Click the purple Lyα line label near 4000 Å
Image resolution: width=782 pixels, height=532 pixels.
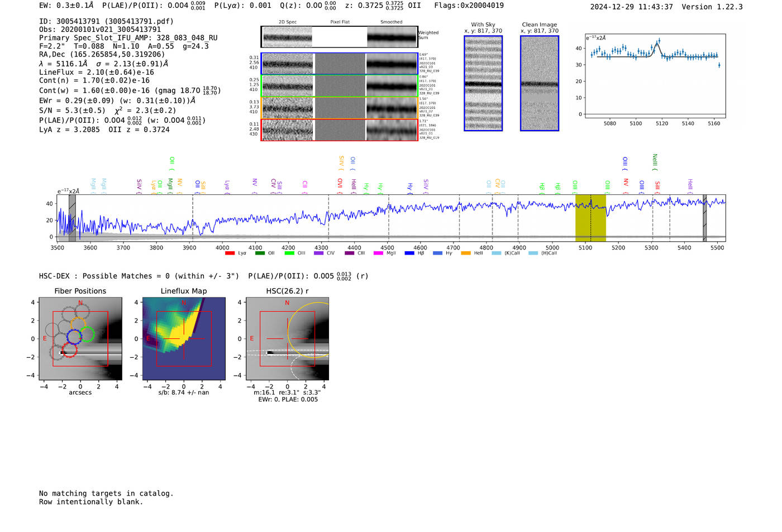pyautogui.click(x=227, y=185)
